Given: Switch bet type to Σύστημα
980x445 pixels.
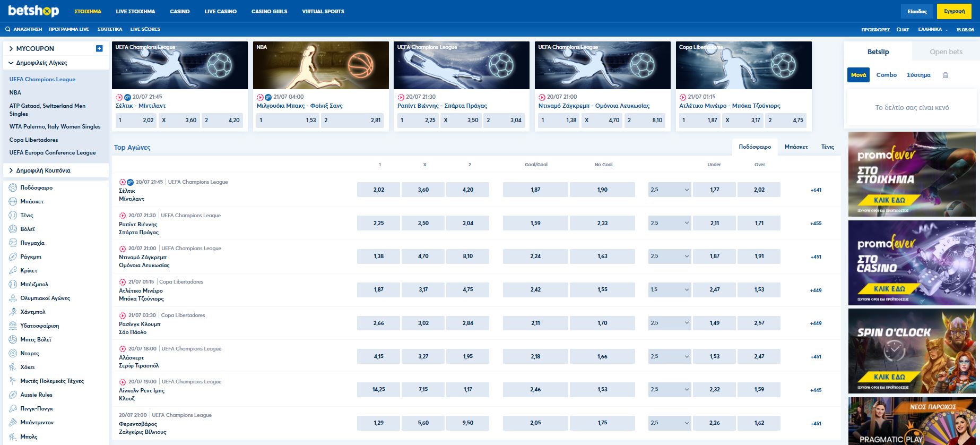Looking at the screenshot, I should (918, 75).
